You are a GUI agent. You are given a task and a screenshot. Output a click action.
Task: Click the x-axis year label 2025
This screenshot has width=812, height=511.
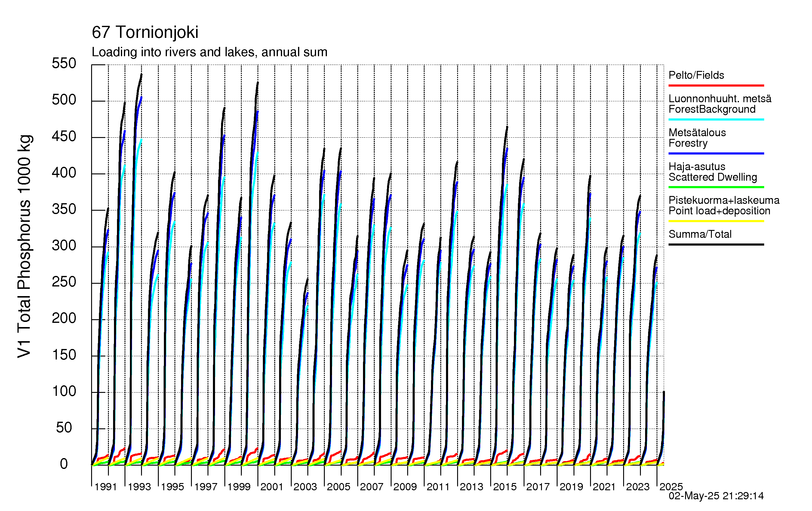point(671,487)
